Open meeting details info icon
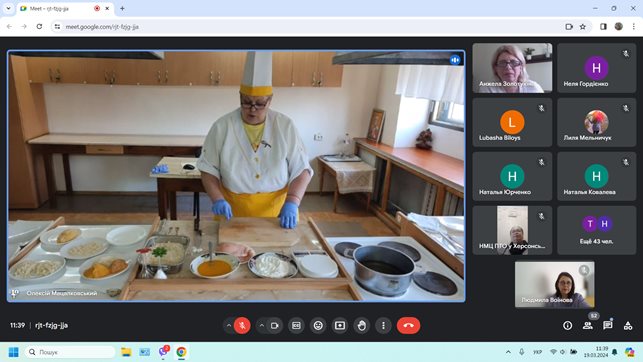The image size is (643, 362). 568,326
